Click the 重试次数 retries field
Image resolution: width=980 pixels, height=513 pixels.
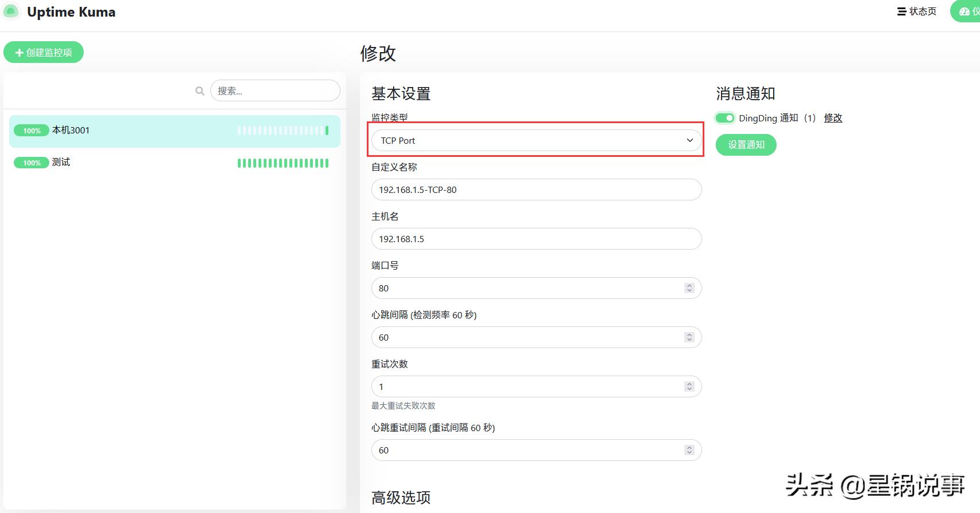point(536,386)
